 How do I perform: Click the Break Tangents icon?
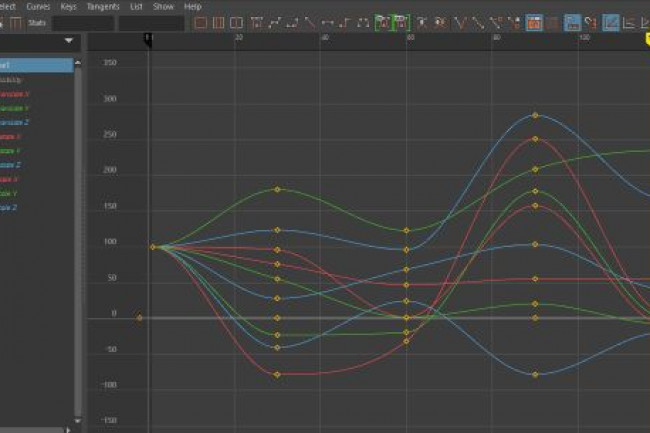pyautogui.click(x=421, y=22)
